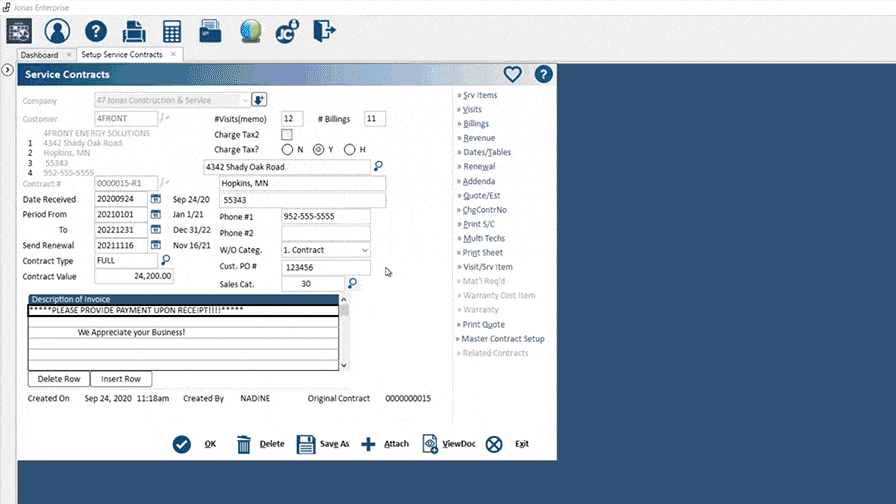Open calendar for Period To date
The height and width of the screenshot is (504, 896).
click(155, 230)
